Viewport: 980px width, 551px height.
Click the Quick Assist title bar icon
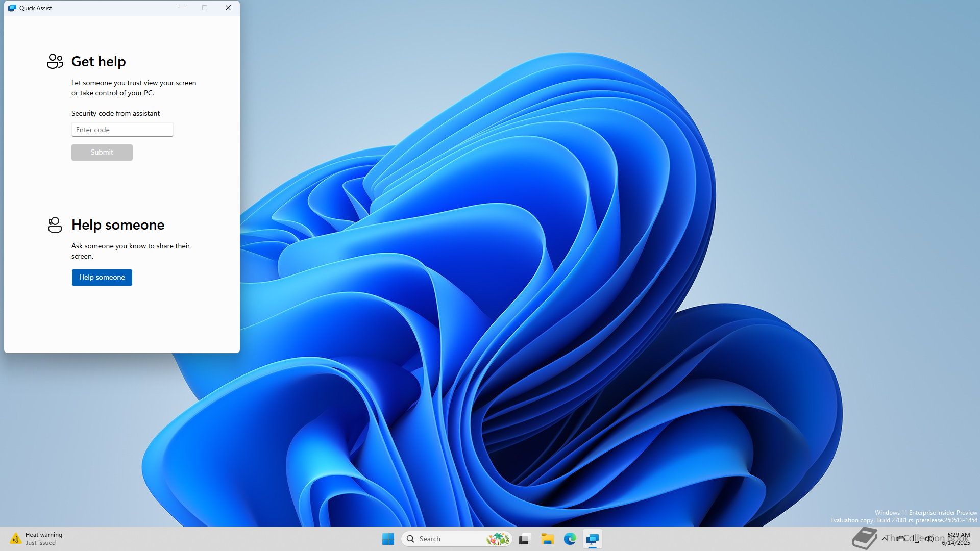[12, 8]
